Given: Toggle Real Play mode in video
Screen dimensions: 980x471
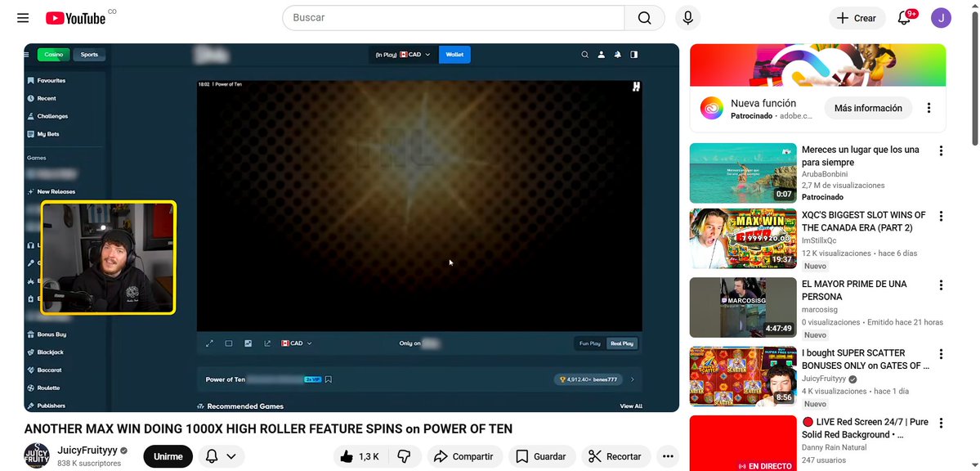Looking at the screenshot, I should [x=622, y=343].
